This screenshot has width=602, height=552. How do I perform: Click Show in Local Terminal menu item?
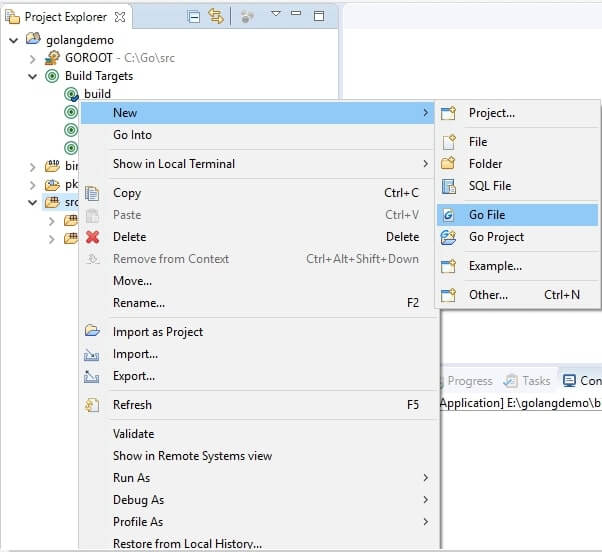coord(173,164)
